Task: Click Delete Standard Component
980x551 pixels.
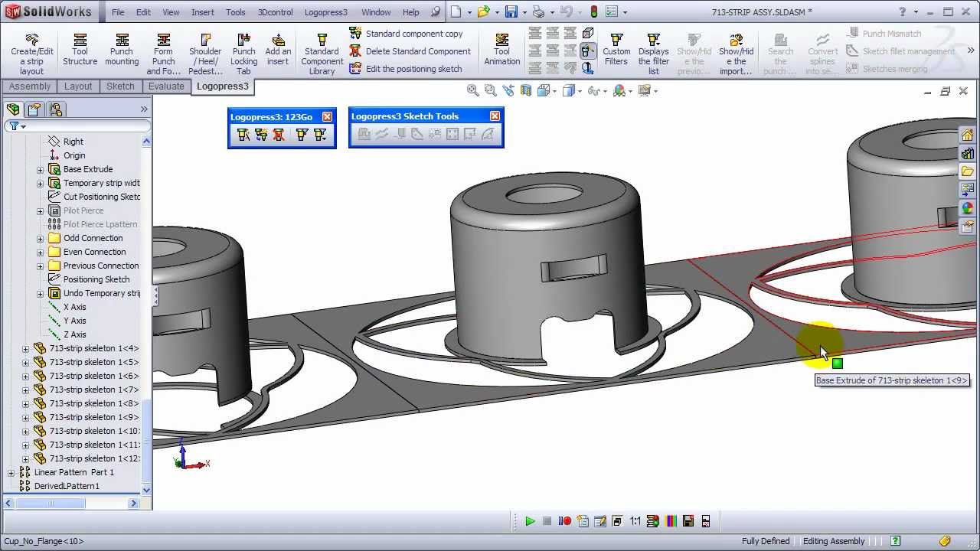Action: (x=417, y=51)
